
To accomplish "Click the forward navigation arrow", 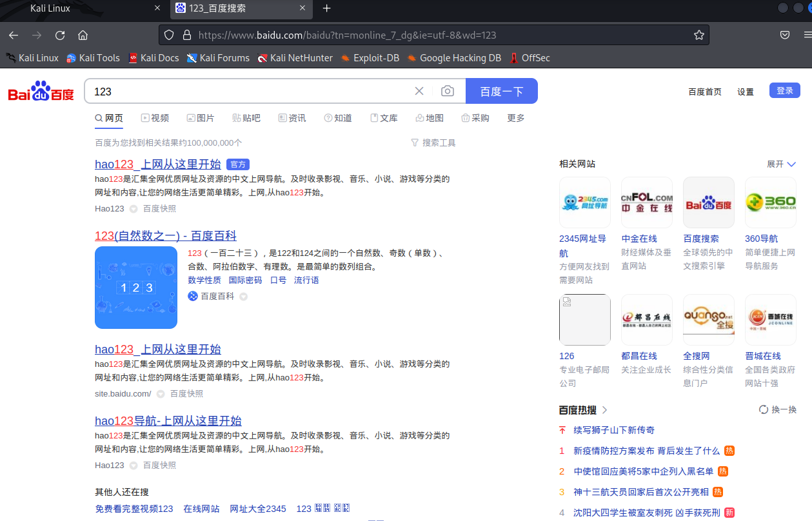I will 37,35.
